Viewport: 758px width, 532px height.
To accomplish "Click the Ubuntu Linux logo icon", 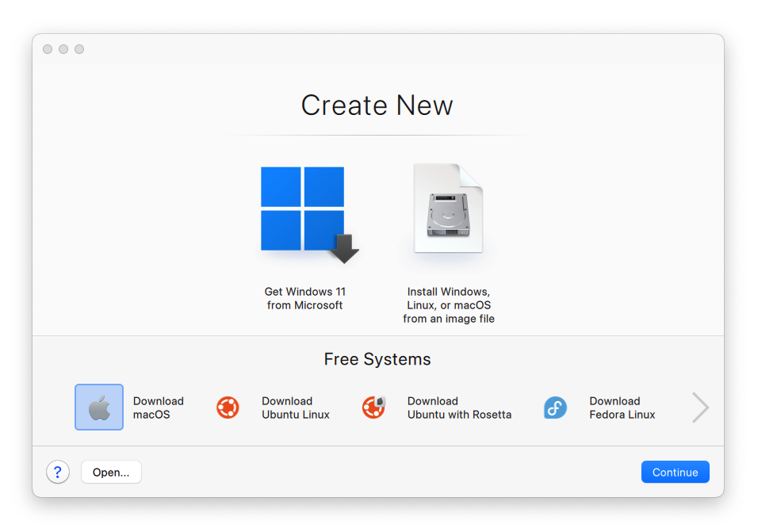I will click(x=228, y=408).
